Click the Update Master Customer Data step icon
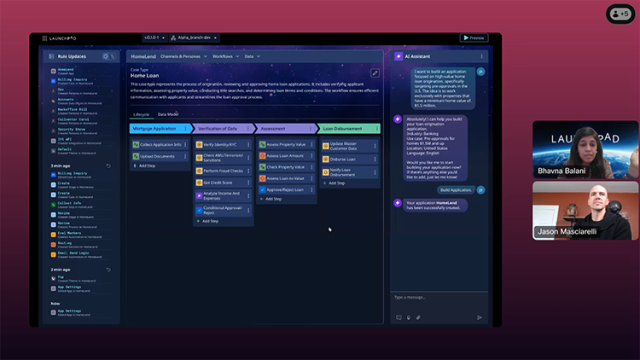The height and width of the screenshot is (360, 640). [326, 146]
